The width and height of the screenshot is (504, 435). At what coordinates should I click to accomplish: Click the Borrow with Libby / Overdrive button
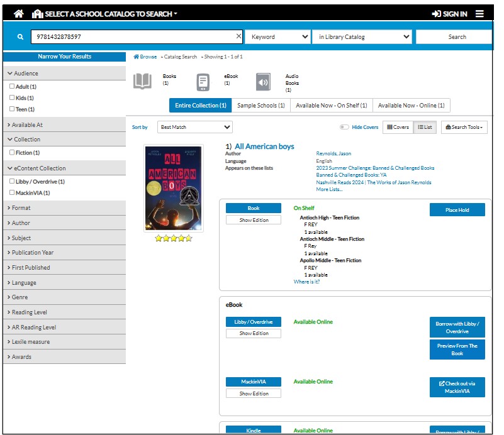pos(457,328)
